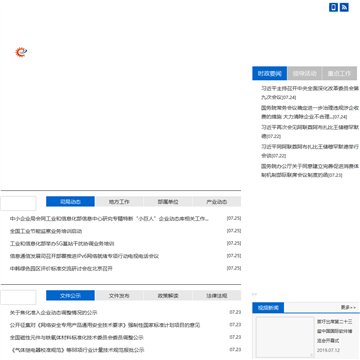
Task: Open article about IPv6 电视电话会议
Action: [84, 256]
